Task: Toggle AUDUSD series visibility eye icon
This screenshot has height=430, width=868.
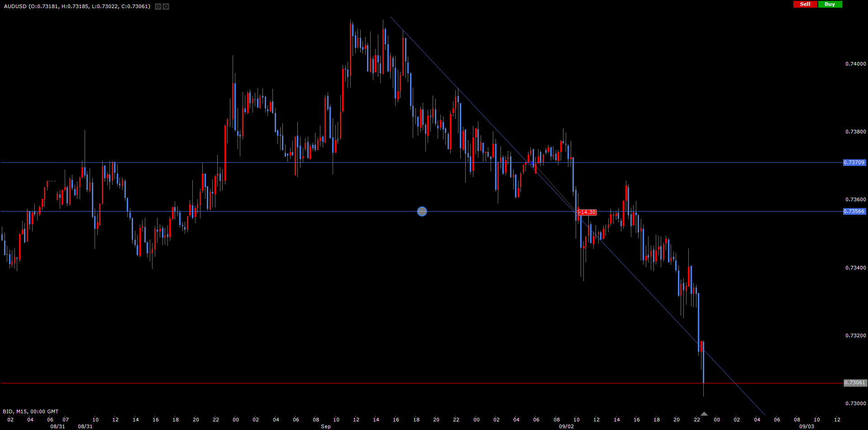Action: point(158,6)
